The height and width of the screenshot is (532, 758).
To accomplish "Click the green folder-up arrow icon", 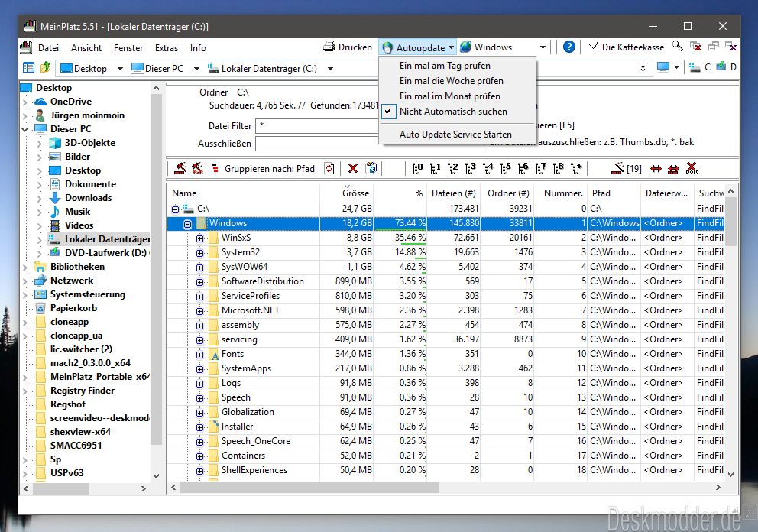I will point(45,68).
